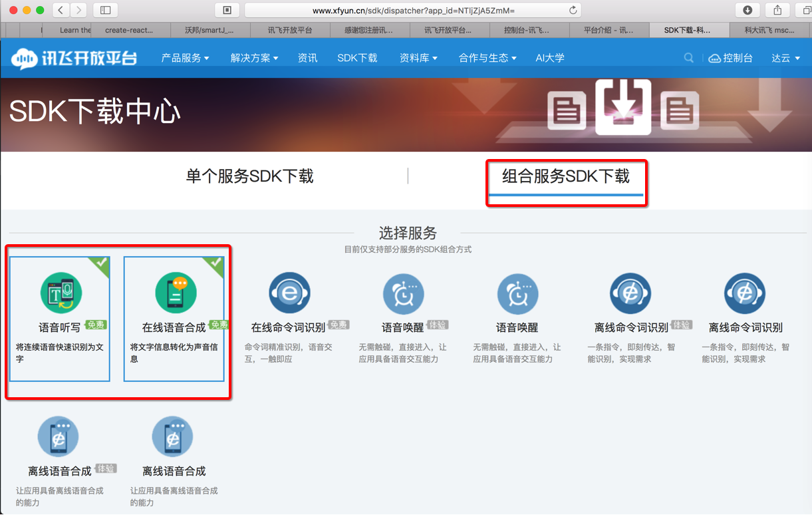Toggle the Safari sidebar button
The width and height of the screenshot is (812, 515).
pyautogui.click(x=105, y=10)
